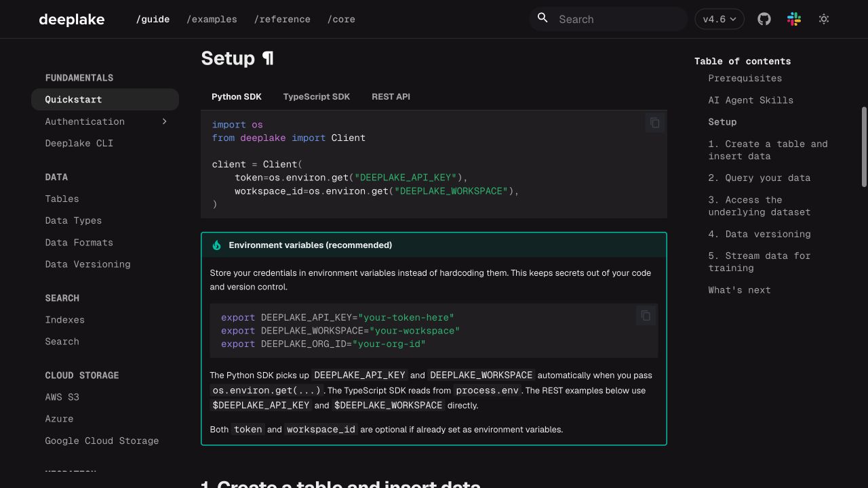This screenshot has width=868, height=488.
Task: Click the search magnifier icon
Action: click(542, 18)
